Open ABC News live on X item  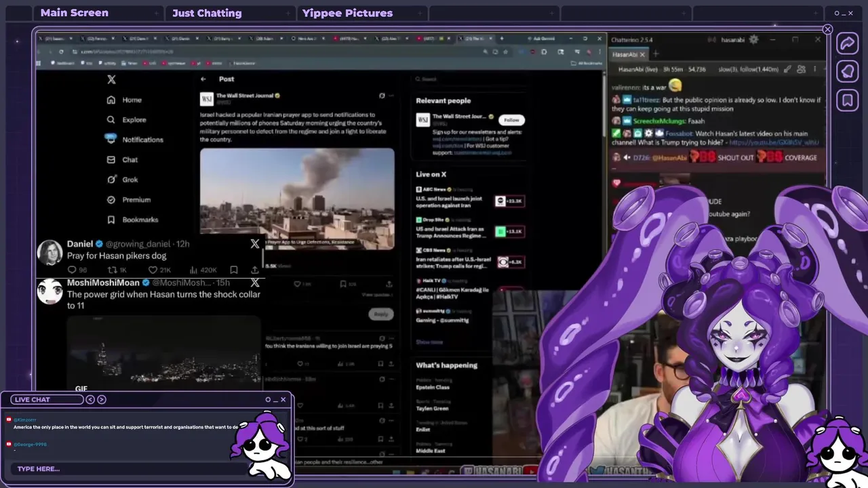coord(470,198)
